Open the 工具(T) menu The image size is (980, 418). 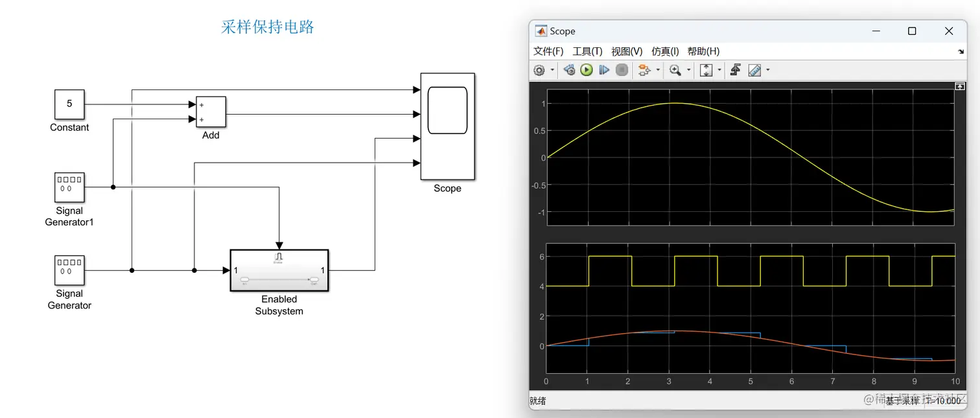587,51
